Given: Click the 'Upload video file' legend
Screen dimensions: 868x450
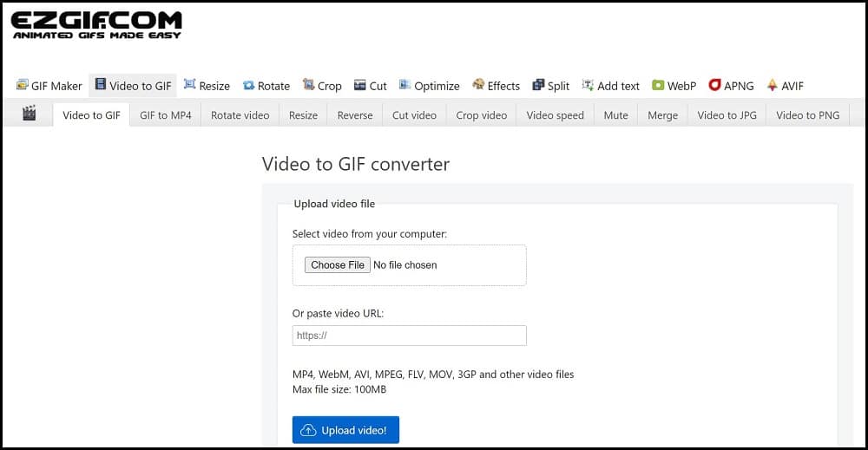Looking at the screenshot, I should tap(334, 204).
